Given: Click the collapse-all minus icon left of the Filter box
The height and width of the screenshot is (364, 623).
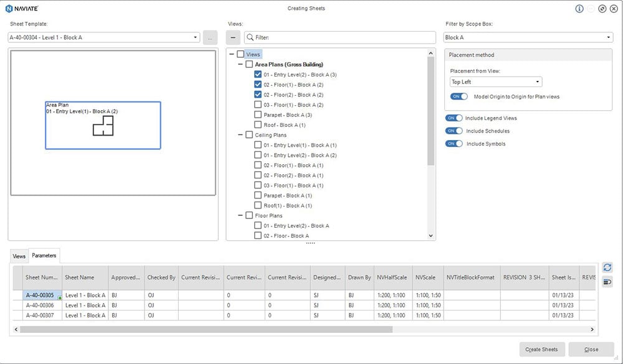Looking at the screenshot, I should 232,37.
